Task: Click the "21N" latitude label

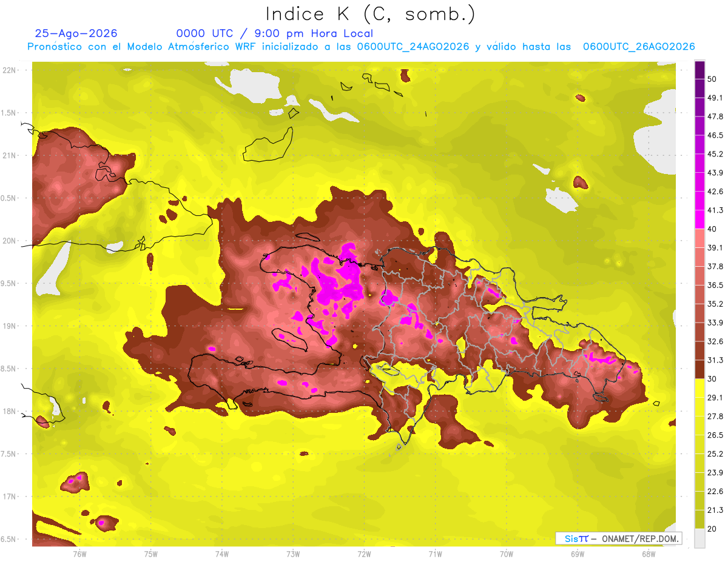Action: pyautogui.click(x=10, y=156)
